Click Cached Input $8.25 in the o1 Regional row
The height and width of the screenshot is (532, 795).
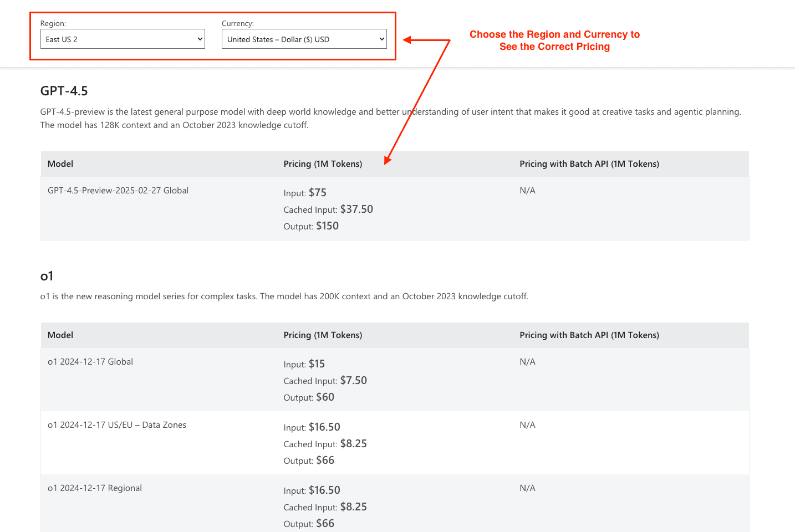[x=325, y=507]
